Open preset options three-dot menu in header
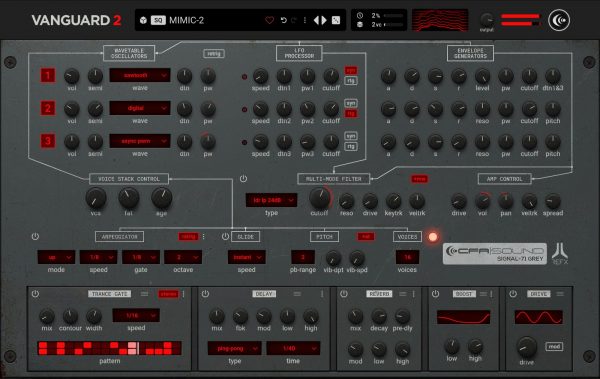600x379 pixels. 305,20
